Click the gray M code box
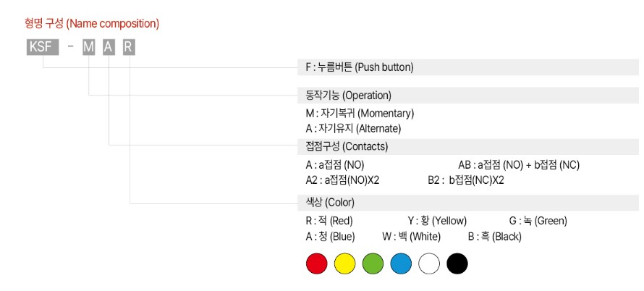Screen dimensions: 644x291 pyautogui.click(x=89, y=48)
